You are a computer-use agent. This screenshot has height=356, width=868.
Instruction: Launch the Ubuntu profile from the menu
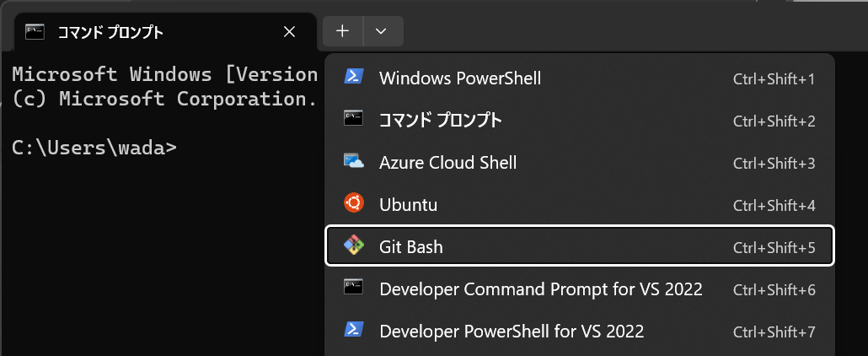(408, 204)
